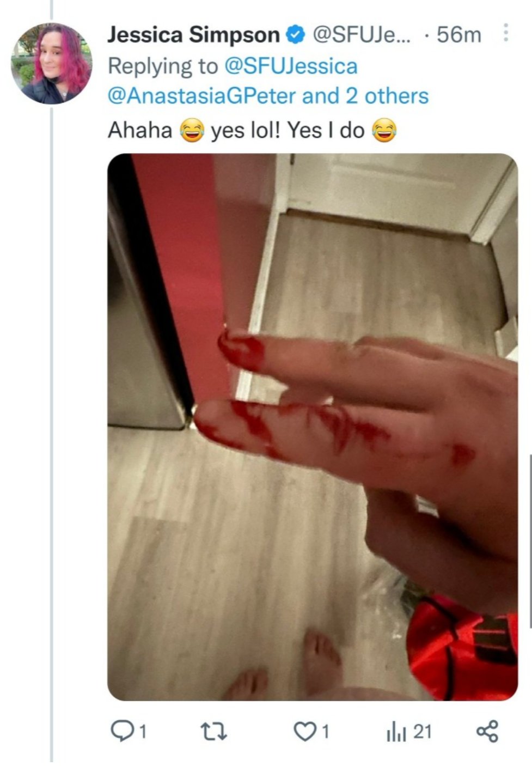
Task: Open the Jessica Simpson display name
Action: [x=193, y=35]
